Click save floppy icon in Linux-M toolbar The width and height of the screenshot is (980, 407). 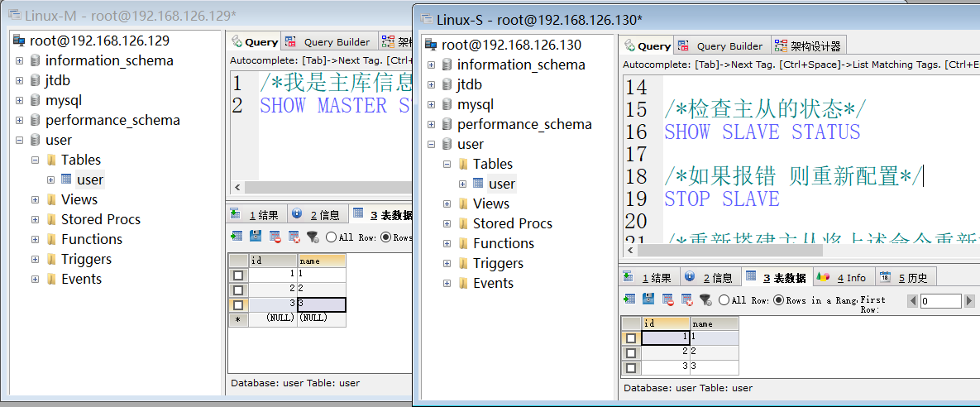click(x=256, y=237)
